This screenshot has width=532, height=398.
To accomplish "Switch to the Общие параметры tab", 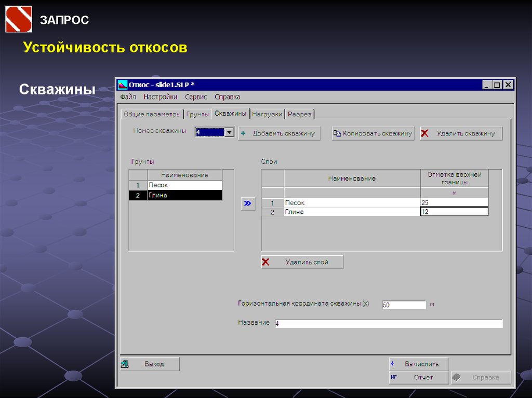I will point(152,114).
